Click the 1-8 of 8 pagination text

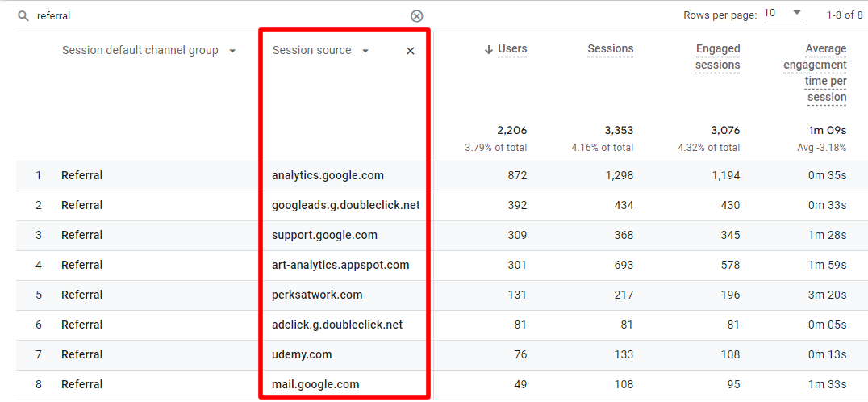(x=844, y=15)
